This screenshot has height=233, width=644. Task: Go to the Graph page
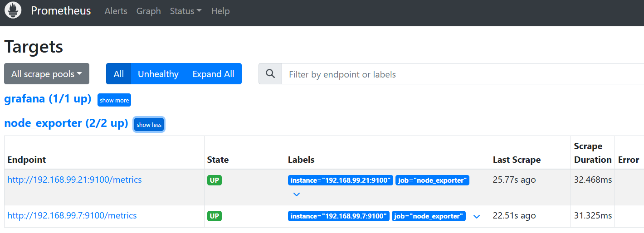coord(149,11)
